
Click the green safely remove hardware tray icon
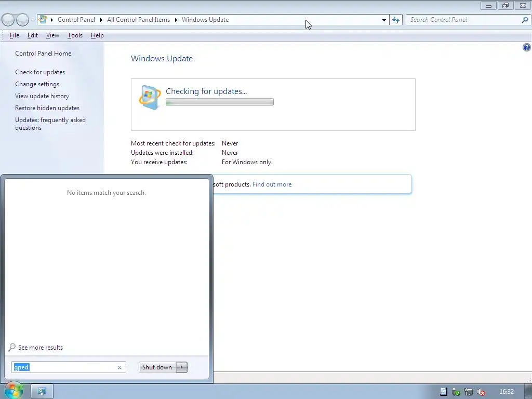tap(456, 392)
